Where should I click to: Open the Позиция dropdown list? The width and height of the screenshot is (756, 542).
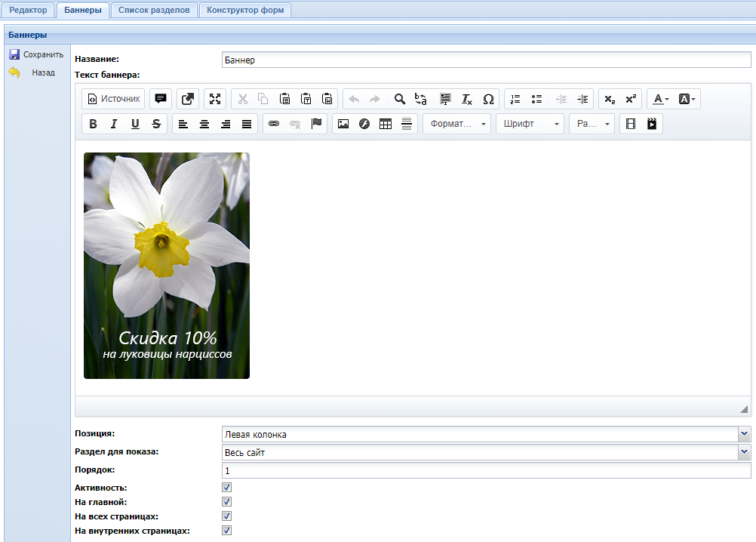(745, 434)
